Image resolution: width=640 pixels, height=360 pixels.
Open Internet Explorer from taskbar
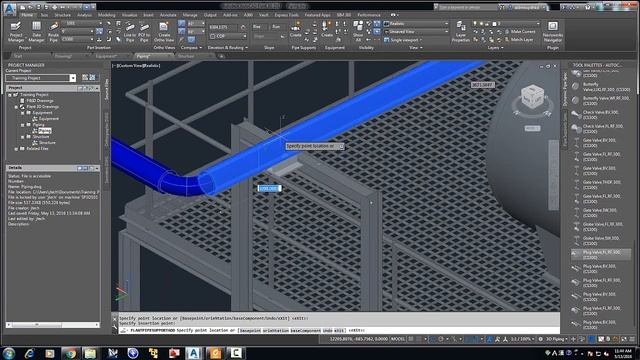(x=29, y=353)
